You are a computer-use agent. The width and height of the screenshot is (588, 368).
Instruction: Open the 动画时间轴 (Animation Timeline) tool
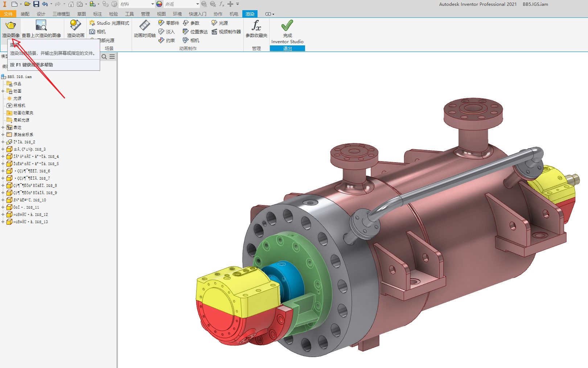(144, 25)
